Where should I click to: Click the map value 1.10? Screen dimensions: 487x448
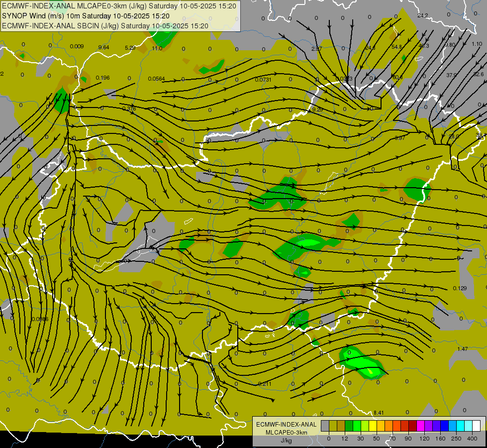[x=477, y=44]
